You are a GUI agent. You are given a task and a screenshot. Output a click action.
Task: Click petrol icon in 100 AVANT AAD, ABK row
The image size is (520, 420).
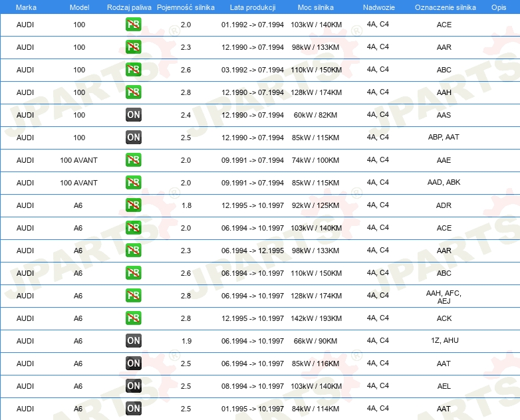tap(133, 182)
